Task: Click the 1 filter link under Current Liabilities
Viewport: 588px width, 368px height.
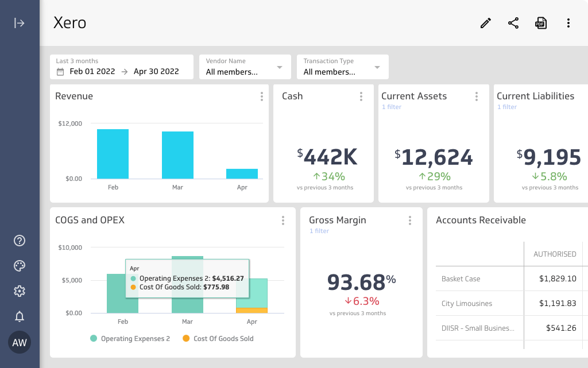Action: (x=507, y=107)
